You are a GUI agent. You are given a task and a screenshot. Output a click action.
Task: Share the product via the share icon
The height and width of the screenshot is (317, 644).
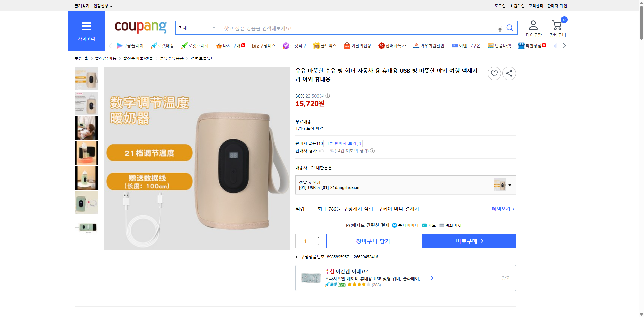click(509, 73)
